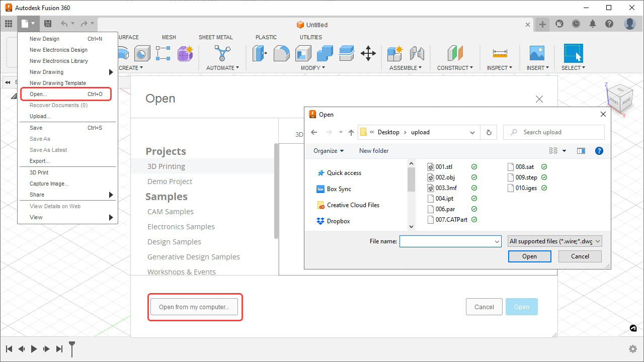The width and height of the screenshot is (644, 362).
Task: Select the Offset Plane construct icon
Action: tap(455, 53)
